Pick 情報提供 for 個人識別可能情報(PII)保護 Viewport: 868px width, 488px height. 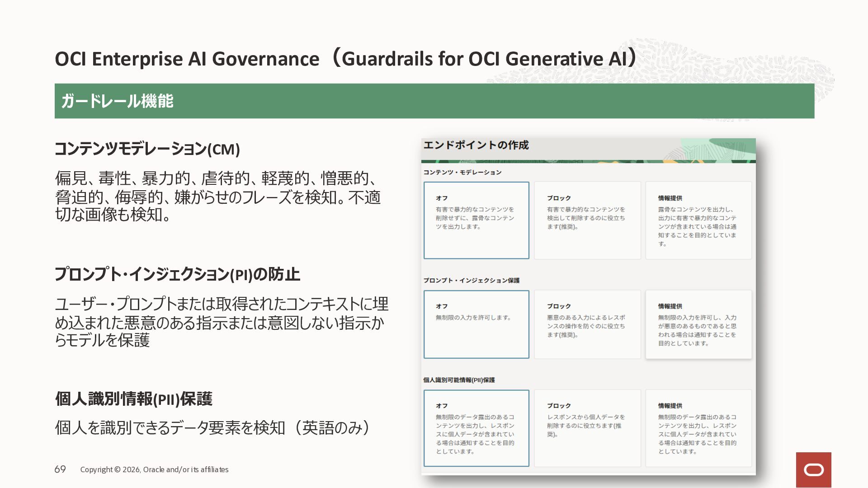(698, 428)
